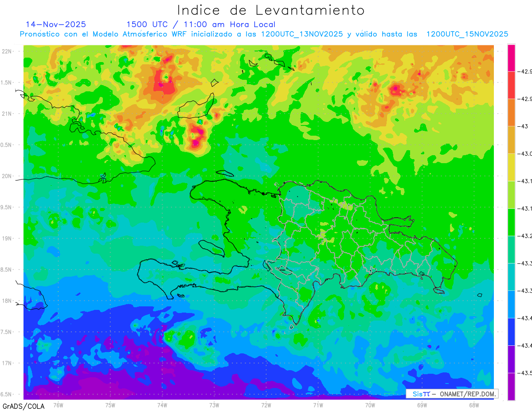Click the 'Indice de Levantamiento' title
Viewport: 532px width, 411px height.
pos(270,10)
